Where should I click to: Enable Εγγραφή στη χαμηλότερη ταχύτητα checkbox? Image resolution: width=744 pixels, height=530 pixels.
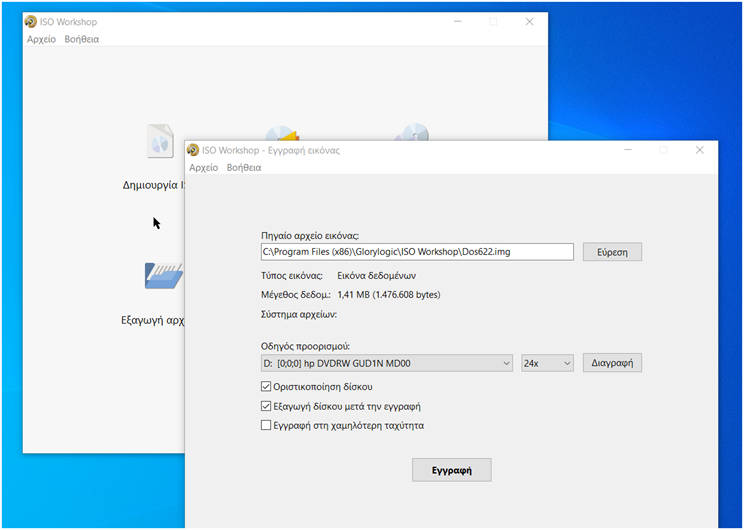pyautogui.click(x=266, y=425)
